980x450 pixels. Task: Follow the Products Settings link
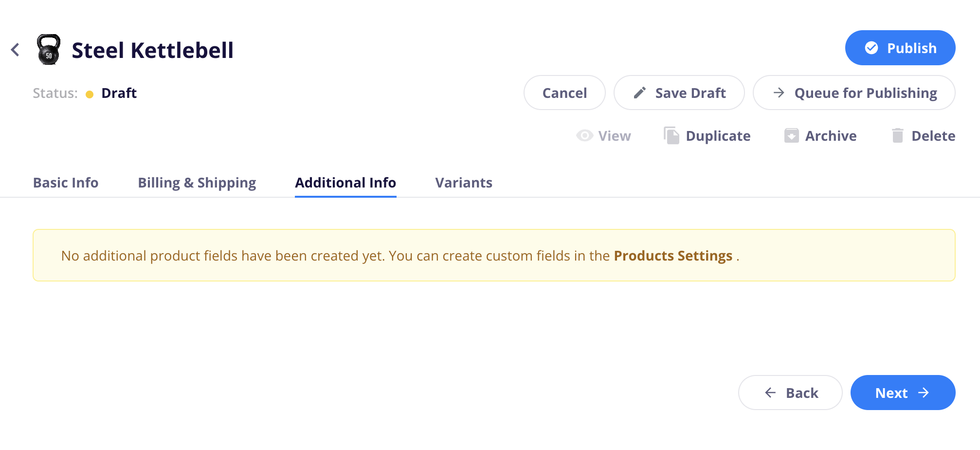(x=673, y=256)
